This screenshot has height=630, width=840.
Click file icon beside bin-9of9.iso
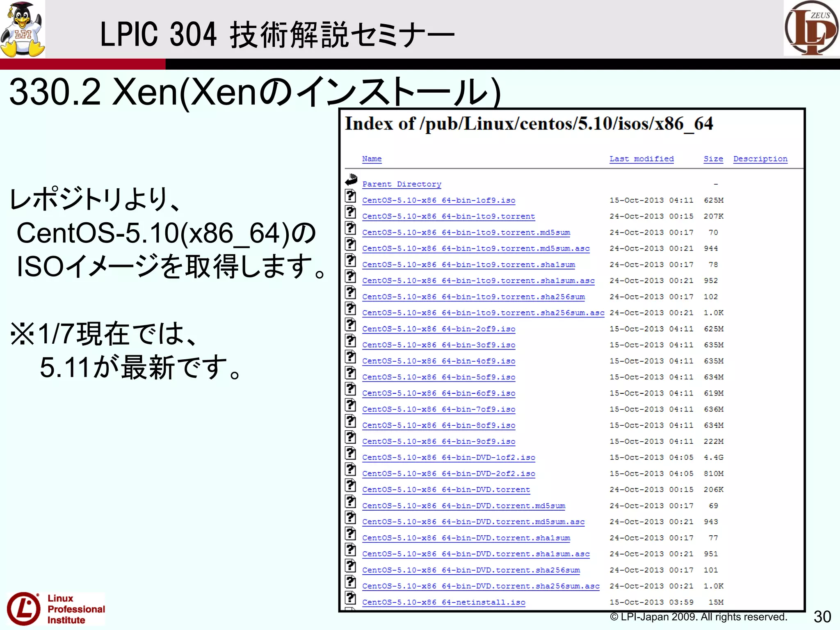pyautogui.click(x=350, y=437)
